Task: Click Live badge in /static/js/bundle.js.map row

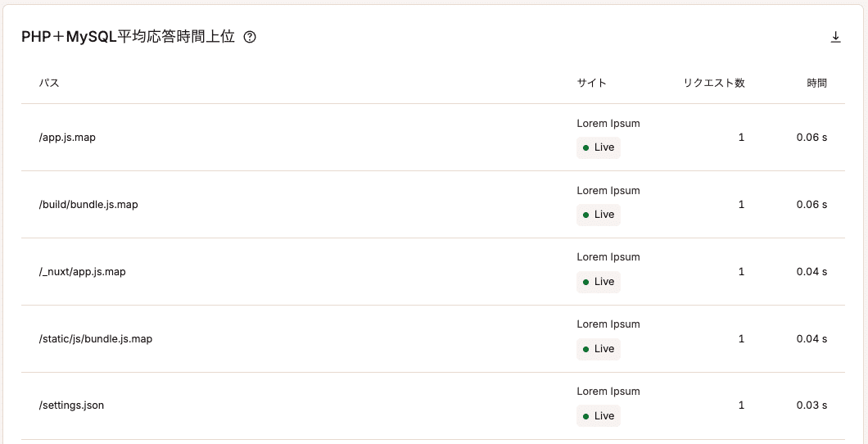Action: coord(599,349)
